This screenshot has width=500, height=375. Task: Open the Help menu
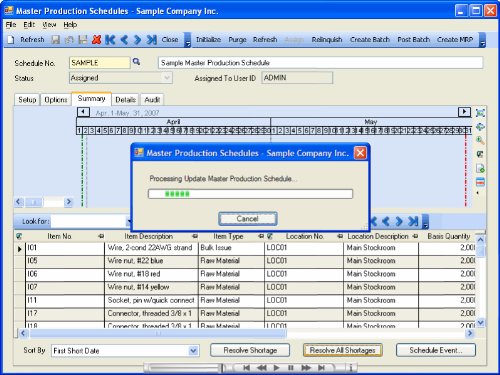70,25
